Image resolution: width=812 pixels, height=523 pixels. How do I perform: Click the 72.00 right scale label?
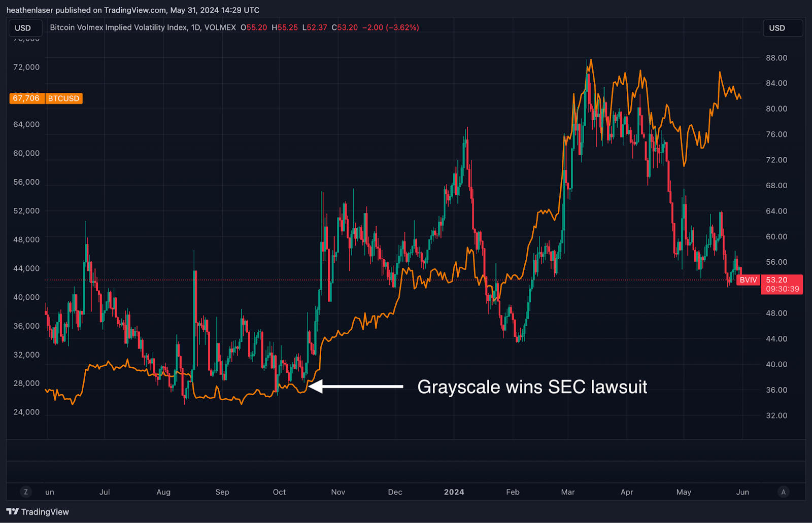[x=776, y=160]
